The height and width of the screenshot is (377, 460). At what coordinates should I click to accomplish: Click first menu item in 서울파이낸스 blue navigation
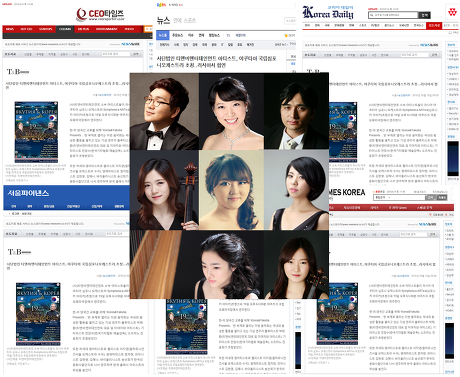click(x=13, y=206)
